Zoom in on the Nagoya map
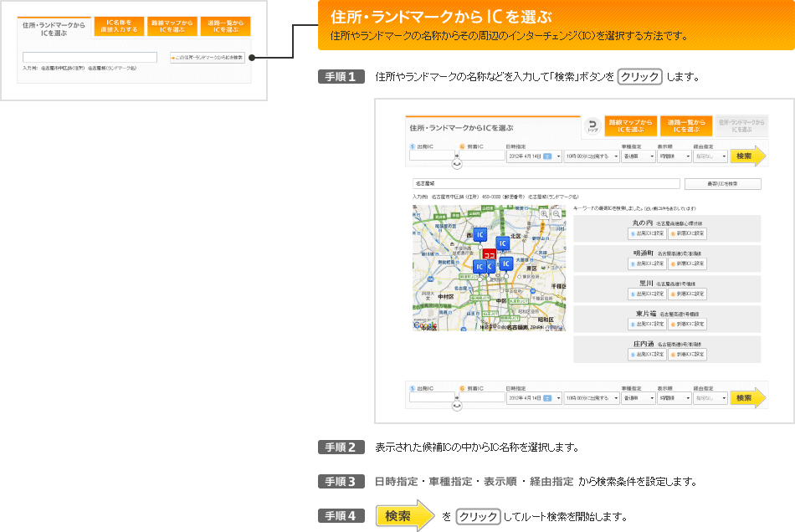This screenshot has height=532, width=795. point(545,214)
